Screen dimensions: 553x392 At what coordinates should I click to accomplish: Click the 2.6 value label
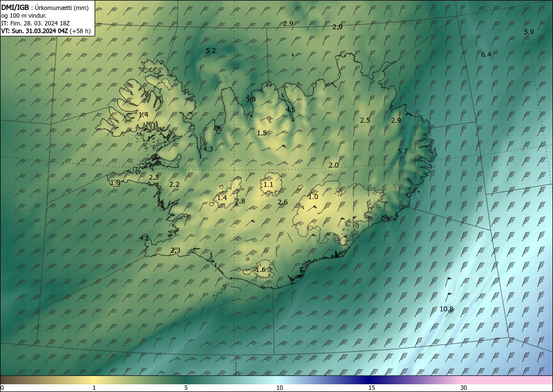[x=283, y=202]
